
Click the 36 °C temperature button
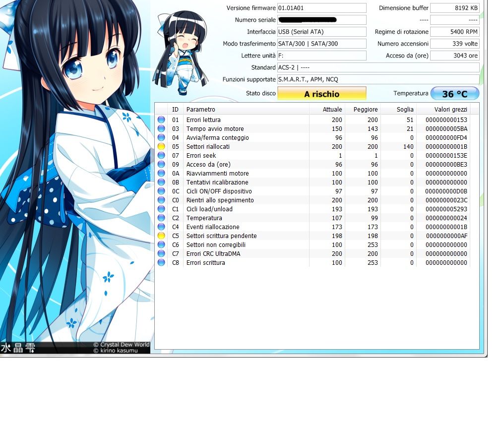tap(454, 94)
